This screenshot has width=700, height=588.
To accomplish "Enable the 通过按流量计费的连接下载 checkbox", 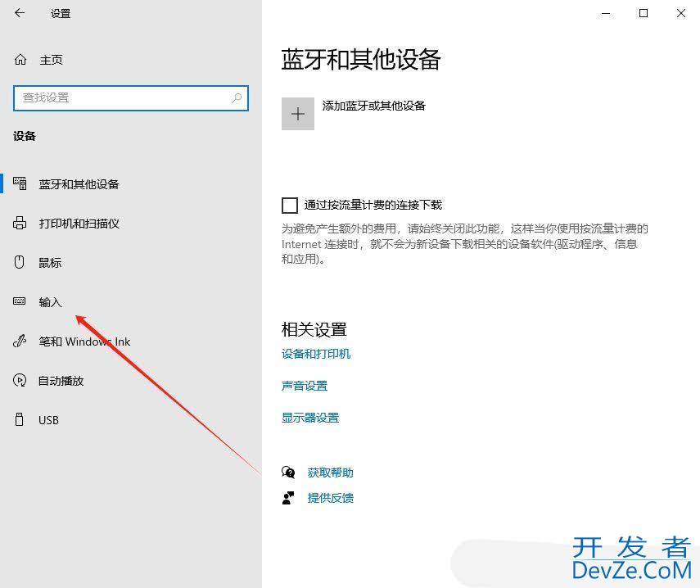I will pyautogui.click(x=289, y=205).
